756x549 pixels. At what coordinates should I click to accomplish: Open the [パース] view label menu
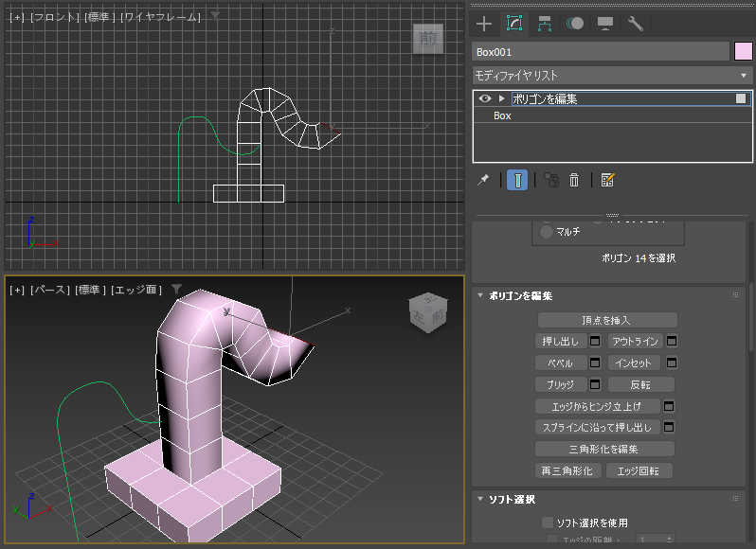point(50,290)
